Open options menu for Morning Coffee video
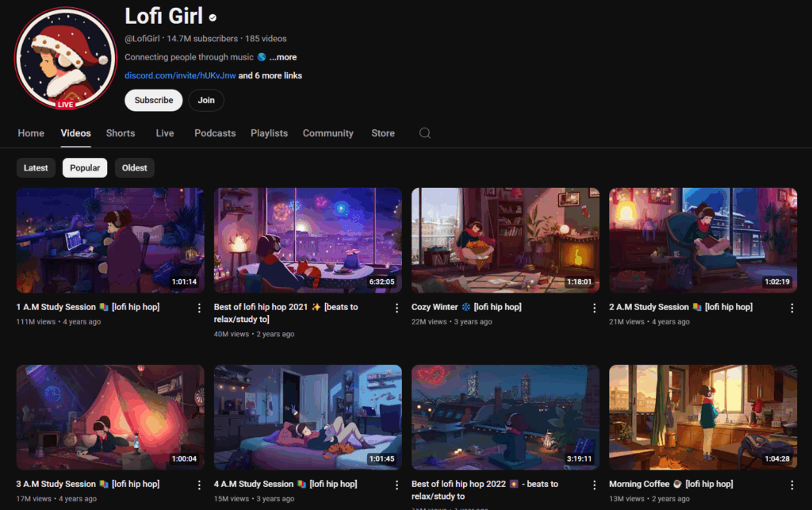This screenshot has height=510, width=812. coord(791,485)
